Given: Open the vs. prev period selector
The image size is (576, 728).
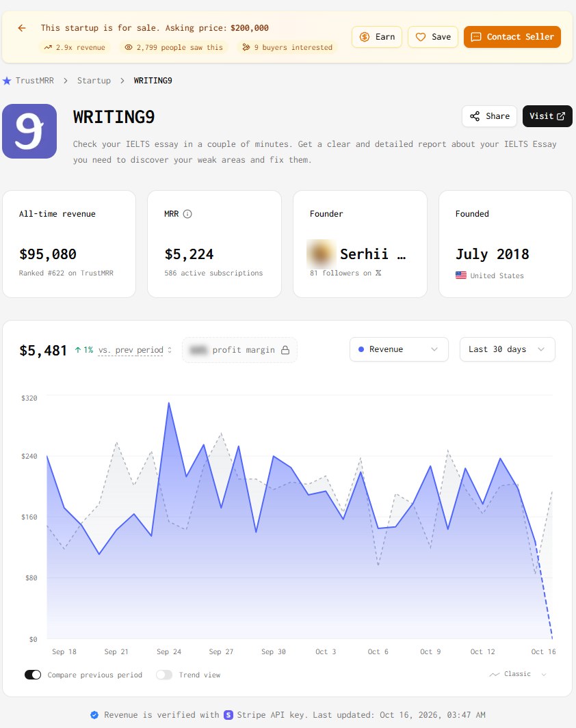Looking at the screenshot, I should click(135, 350).
